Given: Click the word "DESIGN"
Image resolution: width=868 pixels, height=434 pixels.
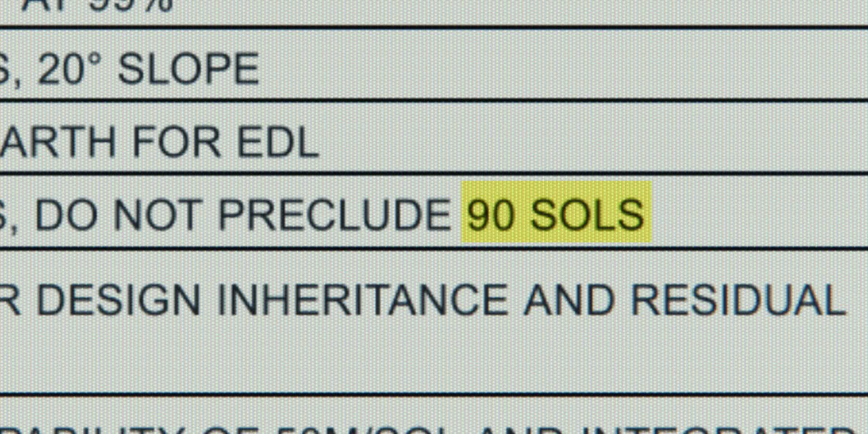Looking at the screenshot, I should [x=118, y=300].
